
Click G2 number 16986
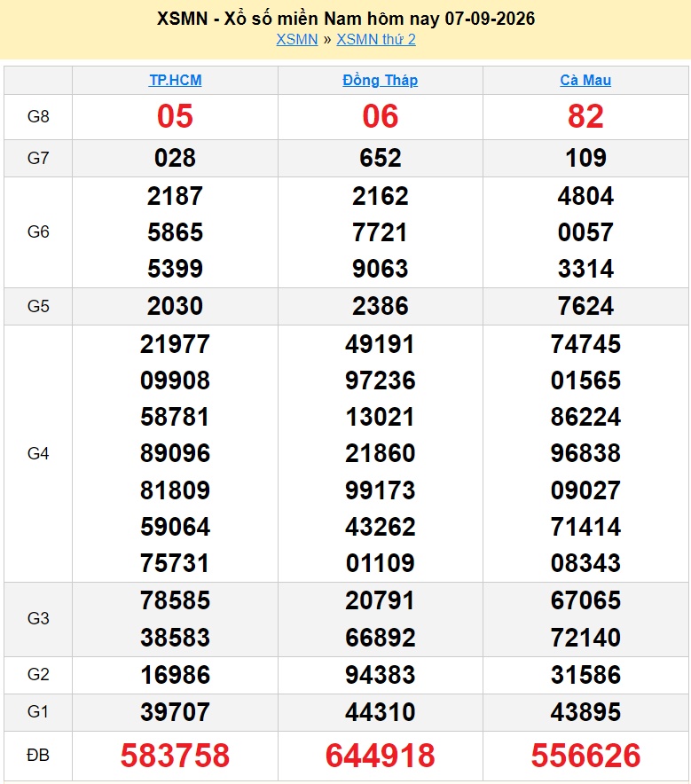tap(175, 675)
